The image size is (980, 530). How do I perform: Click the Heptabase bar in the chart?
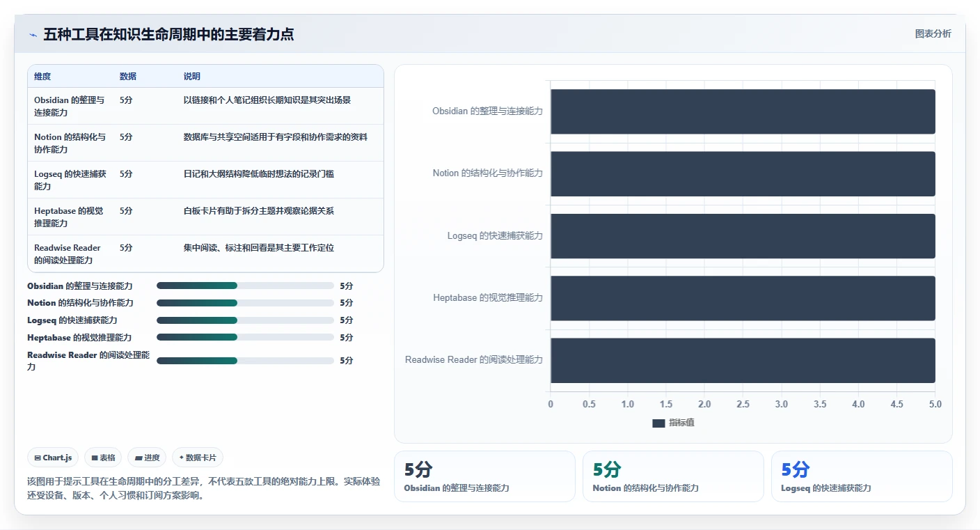coord(743,298)
